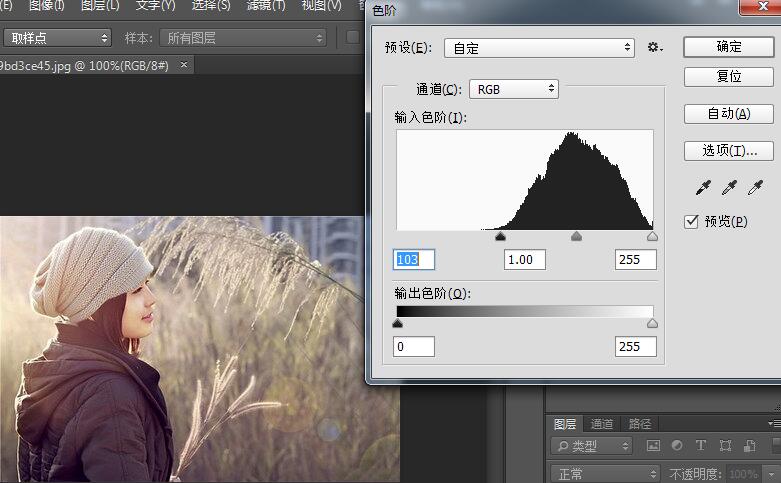Viewport: 781px width, 483px height.
Task: Click the 自动(A) auto button
Action: 729,113
